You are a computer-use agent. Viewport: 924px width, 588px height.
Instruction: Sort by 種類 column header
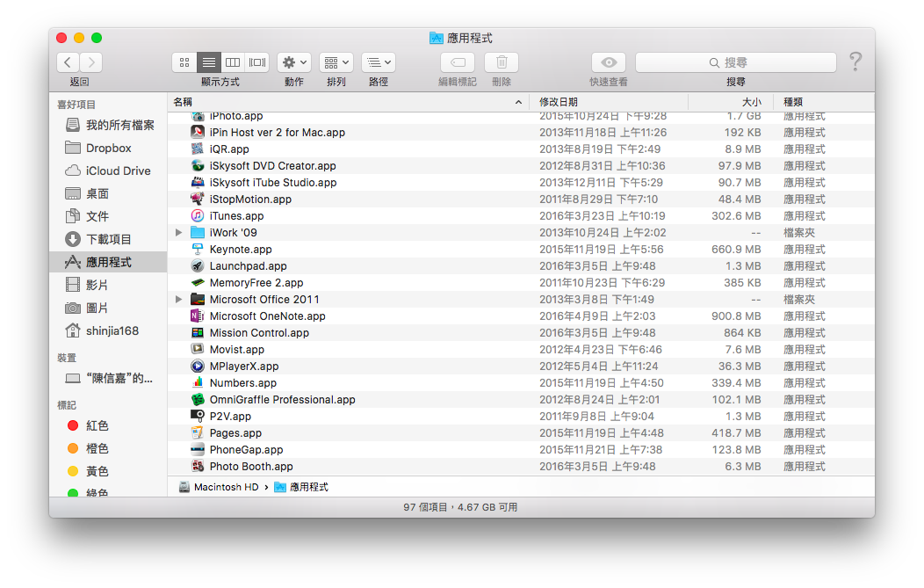tap(824, 102)
